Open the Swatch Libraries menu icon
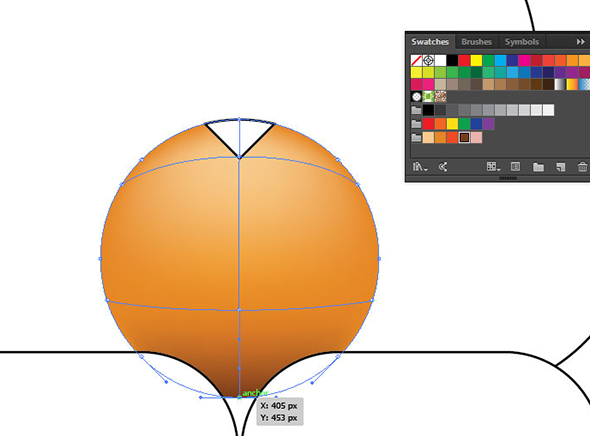 coord(420,167)
